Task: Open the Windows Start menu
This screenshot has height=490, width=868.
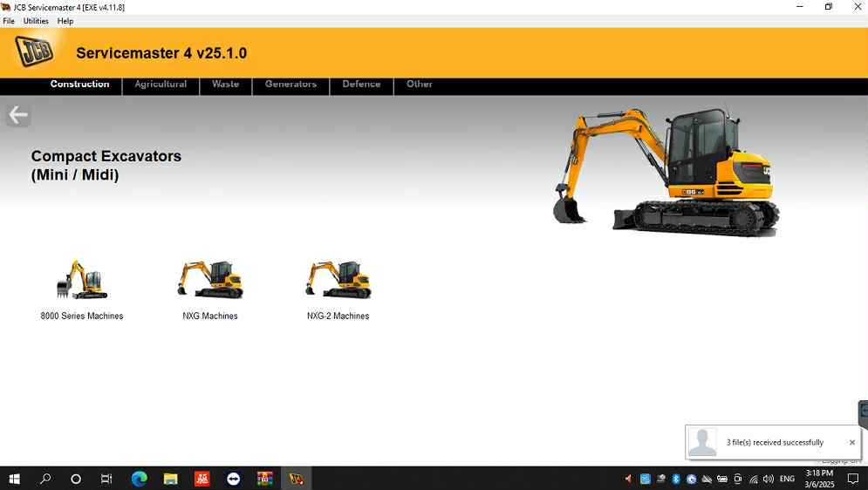Action: (14, 479)
